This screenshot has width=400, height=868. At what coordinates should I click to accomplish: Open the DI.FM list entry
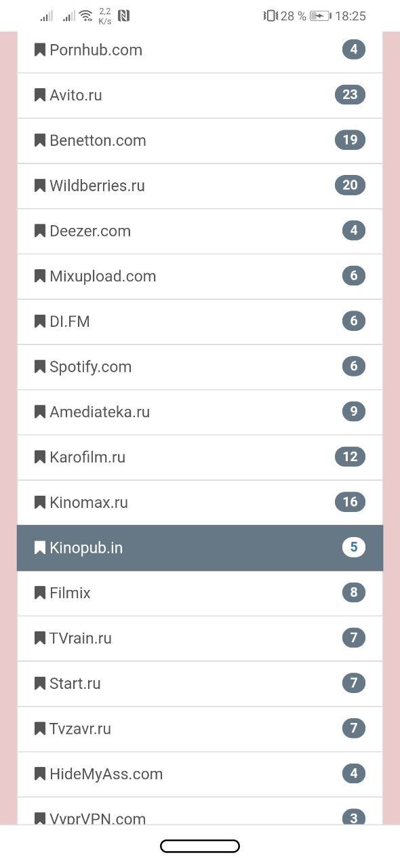pos(200,322)
